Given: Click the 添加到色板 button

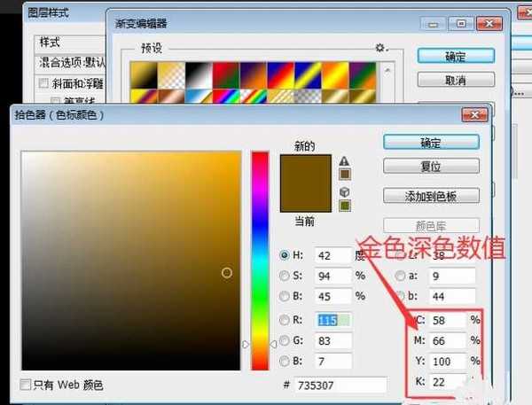Looking at the screenshot, I should tap(430, 196).
